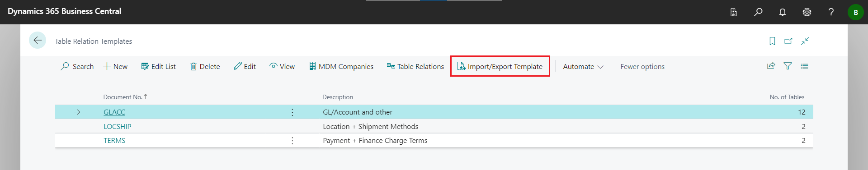Open the Table Relations action
The height and width of the screenshot is (170, 868).
[415, 66]
